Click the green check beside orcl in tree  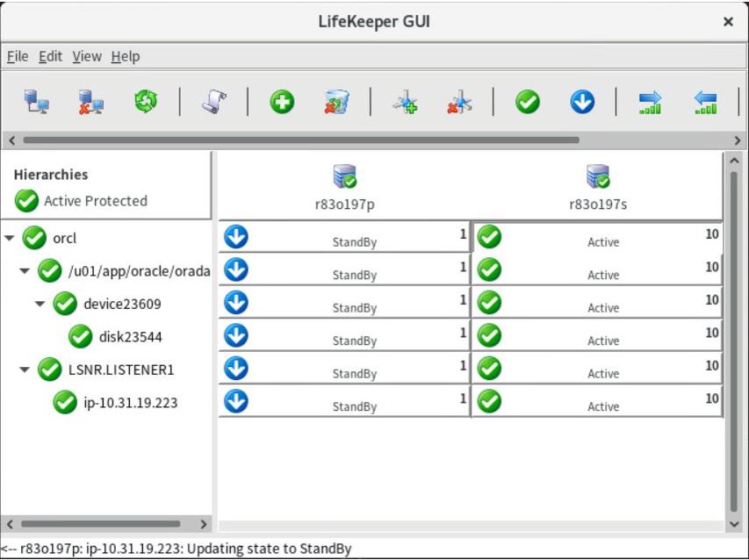coord(34,238)
